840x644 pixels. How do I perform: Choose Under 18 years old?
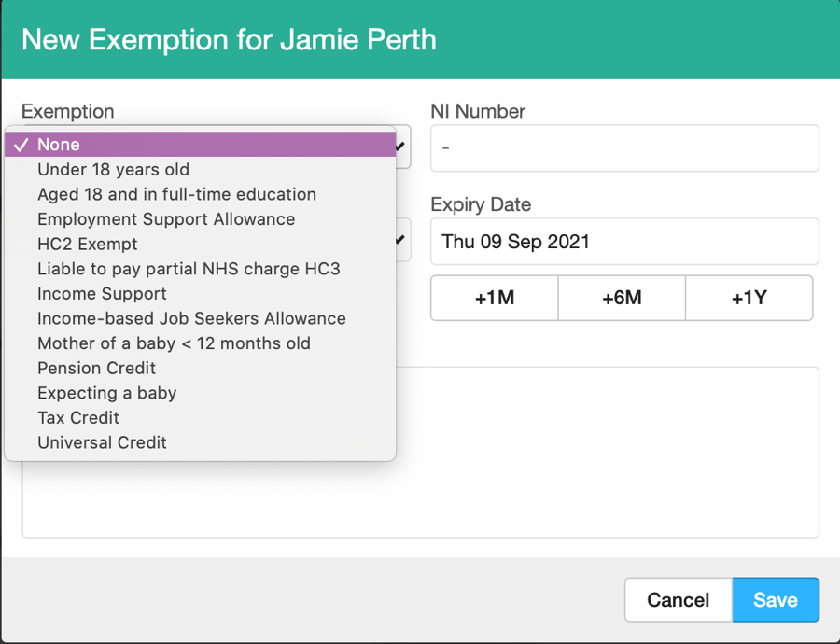113,170
